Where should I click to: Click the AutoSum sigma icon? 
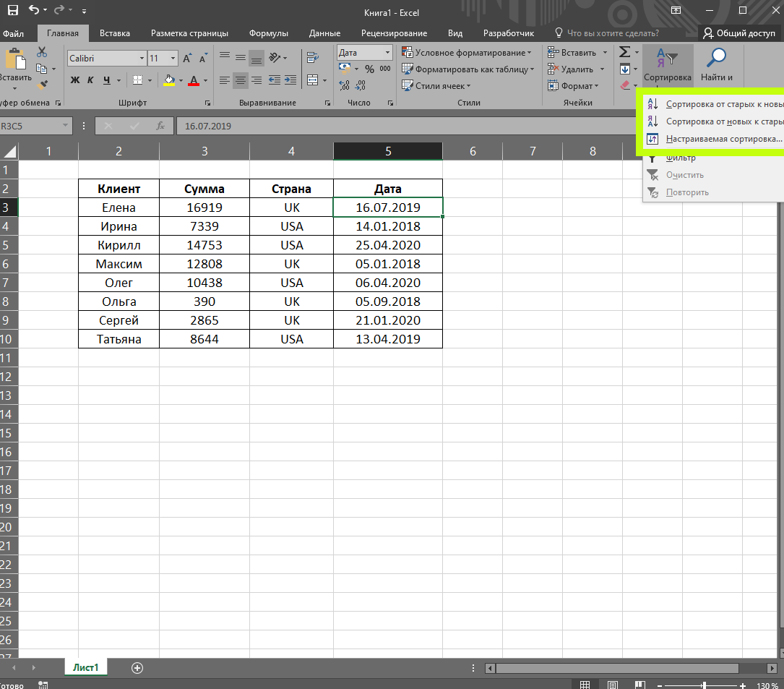(625, 53)
